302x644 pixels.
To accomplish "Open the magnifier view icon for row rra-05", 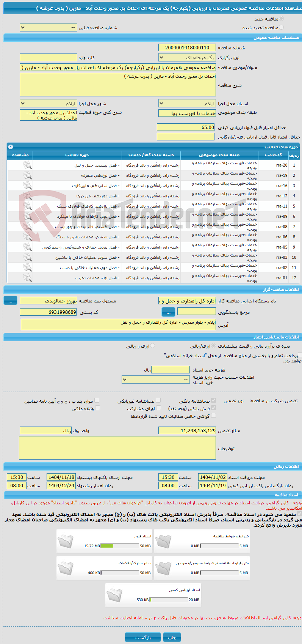I will click(x=27, y=247).
